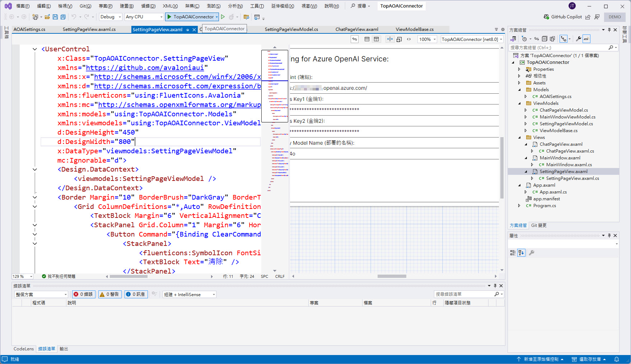This screenshot has height=364, width=631.
Task: Click the Hot Reload flame icon
Action: point(232,17)
